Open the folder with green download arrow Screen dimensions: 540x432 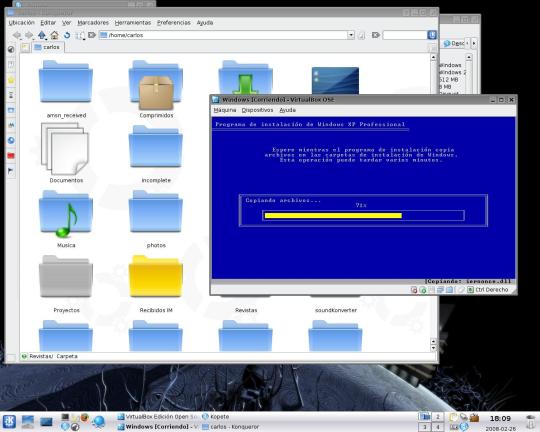246,78
